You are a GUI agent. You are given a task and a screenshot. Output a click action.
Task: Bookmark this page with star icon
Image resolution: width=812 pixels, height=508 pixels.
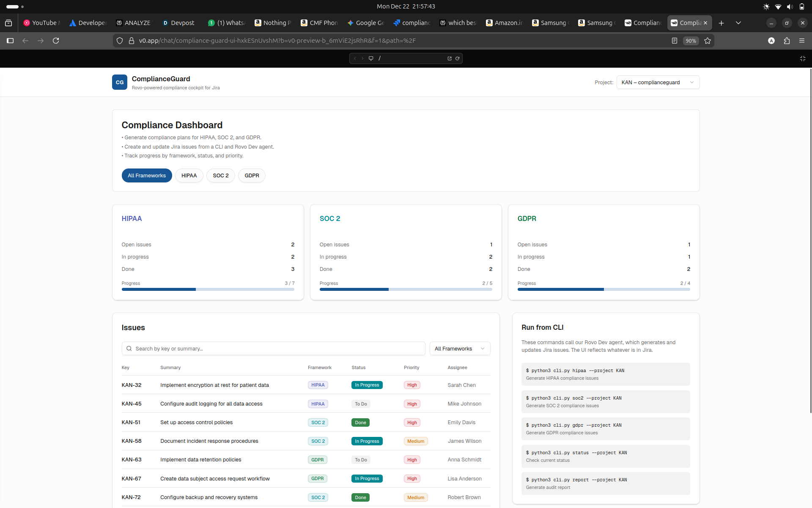708,41
